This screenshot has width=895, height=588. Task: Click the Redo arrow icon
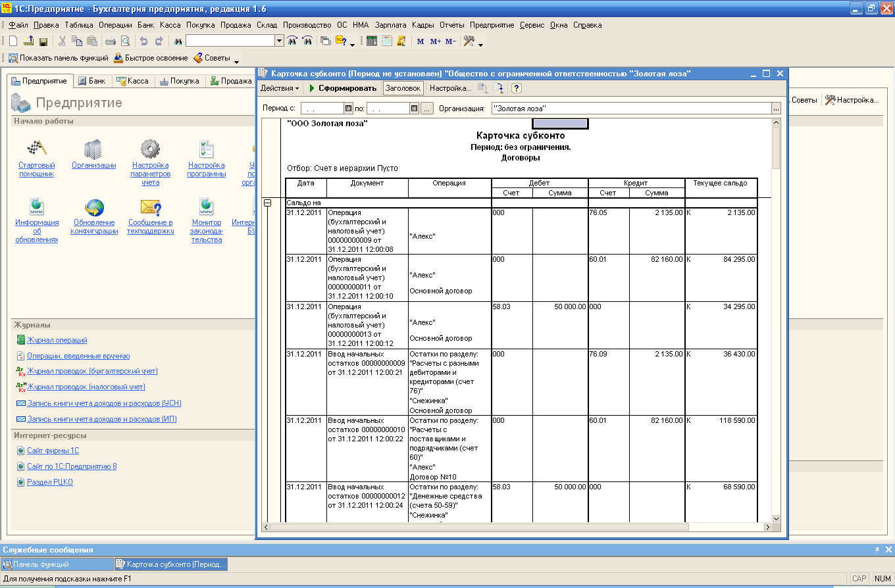tap(159, 41)
